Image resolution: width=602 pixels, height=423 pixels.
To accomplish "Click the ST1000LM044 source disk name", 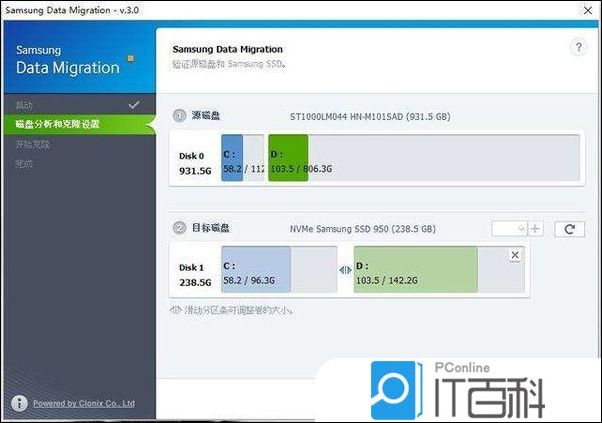I will pyautogui.click(x=370, y=117).
